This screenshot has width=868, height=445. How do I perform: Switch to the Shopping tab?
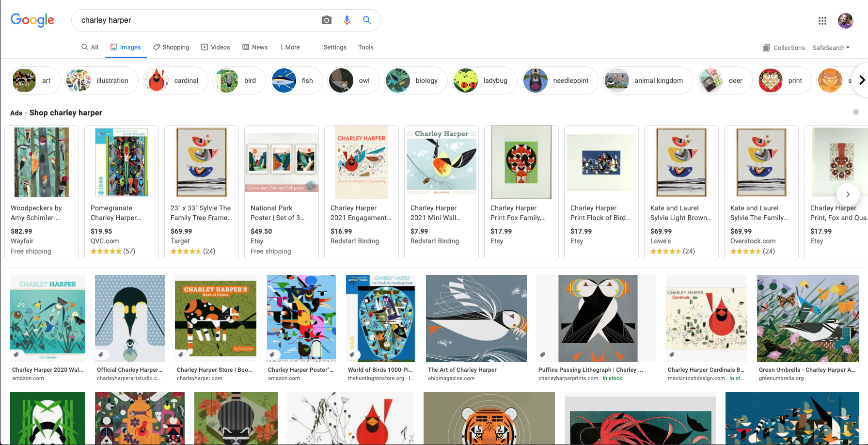171,47
